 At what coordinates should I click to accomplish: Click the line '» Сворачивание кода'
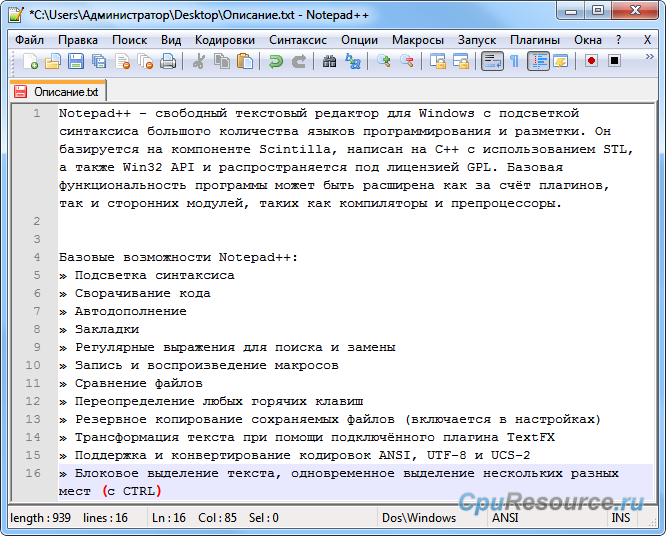click(x=135, y=293)
